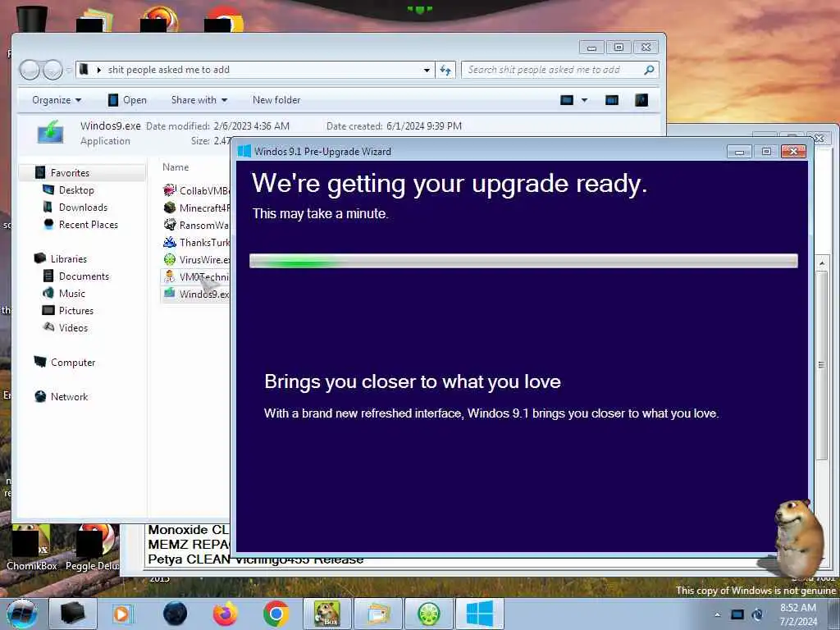Screen dimensions: 840x630
Task: Click the Name column header
Action: click(176, 167)
